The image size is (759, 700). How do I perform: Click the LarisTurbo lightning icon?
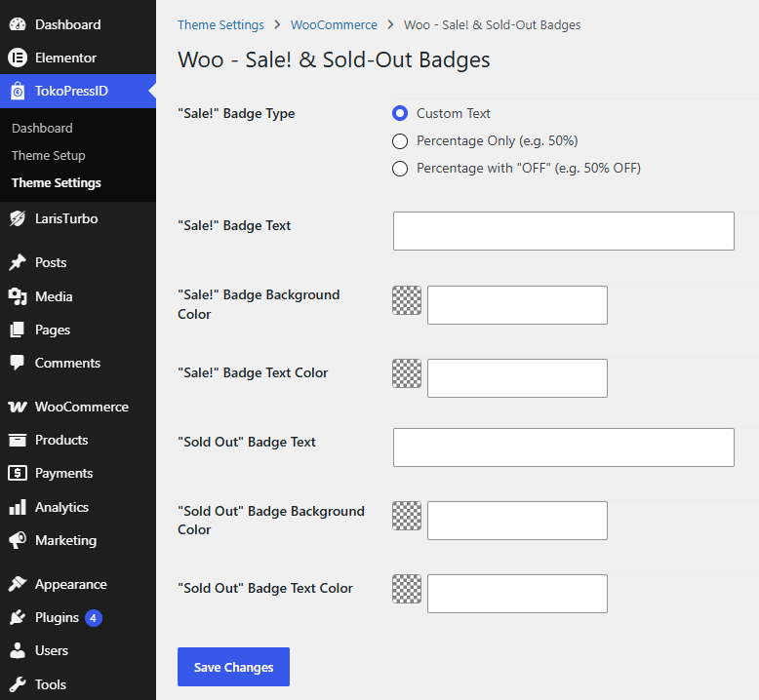coord(18,218)
